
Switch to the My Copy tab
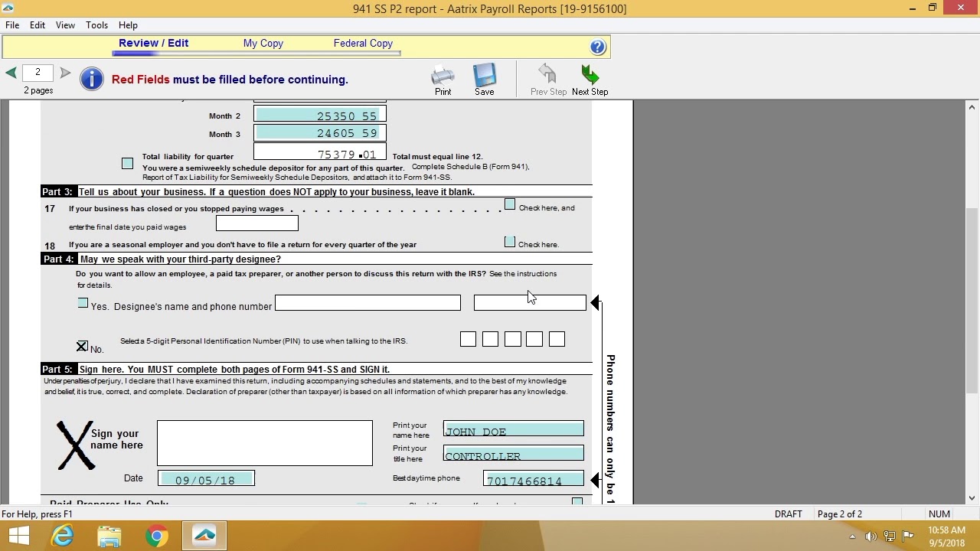click(263, 44)
